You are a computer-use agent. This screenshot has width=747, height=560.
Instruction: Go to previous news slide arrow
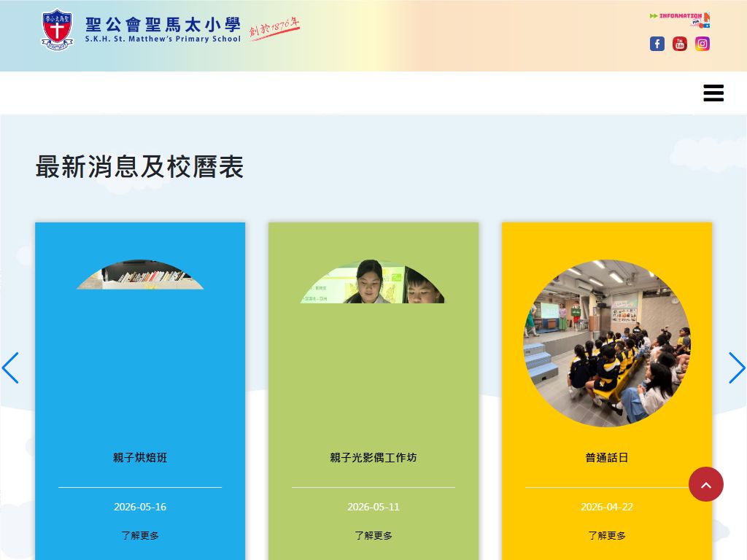click(10, 367)
